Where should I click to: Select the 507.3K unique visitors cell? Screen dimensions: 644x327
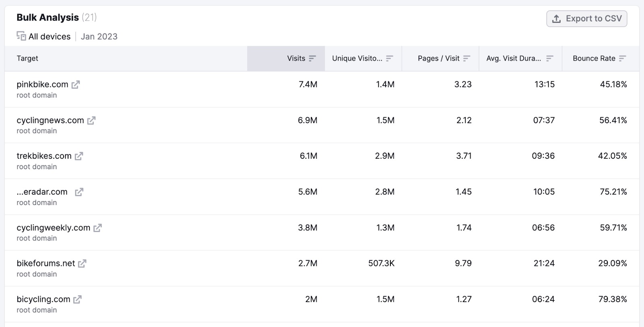coord(381,263)
